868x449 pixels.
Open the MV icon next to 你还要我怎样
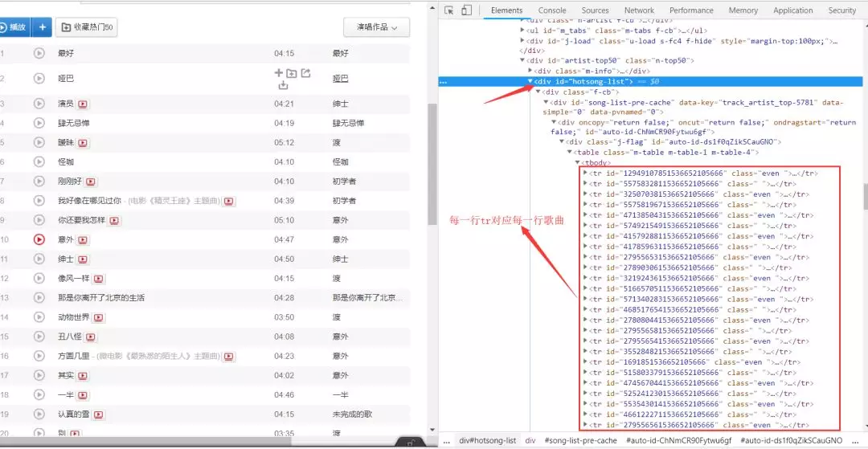pos(114,220)
